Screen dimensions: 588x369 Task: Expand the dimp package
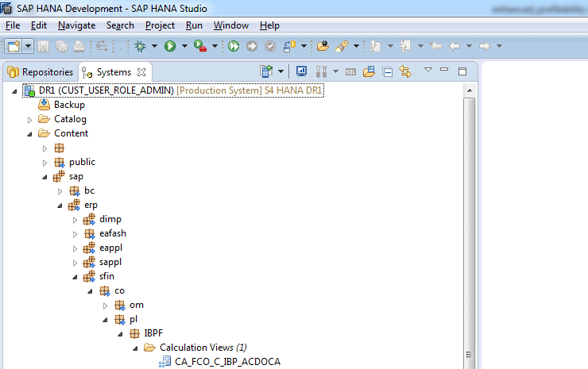point(75,220)
